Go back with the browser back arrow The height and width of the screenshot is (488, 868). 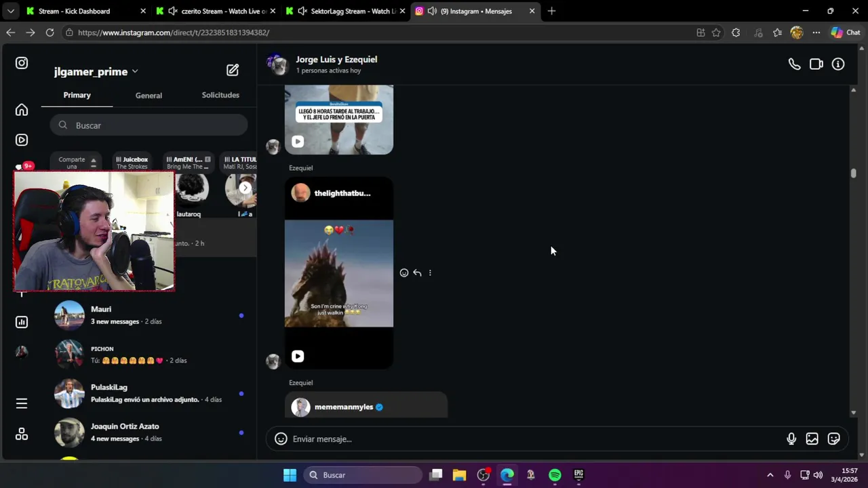(10, 33)
